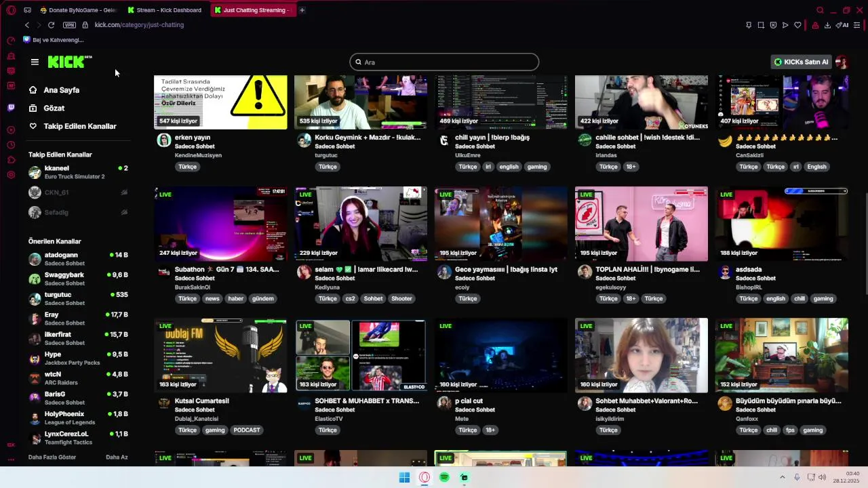Image resolution: width=868 pixels, height=488 pixels.
Task: Click the site padlock security icon
Action: pyautogui.click(x=85, y=25)
